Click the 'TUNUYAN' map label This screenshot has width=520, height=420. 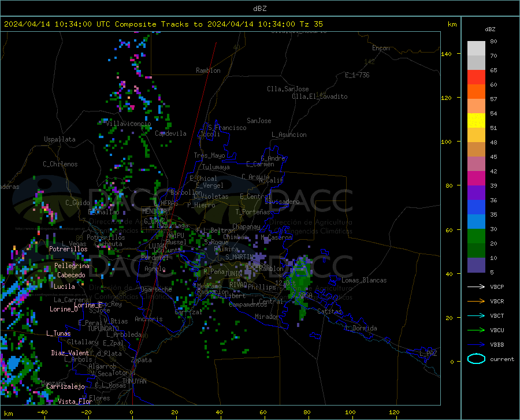[134, 381]
